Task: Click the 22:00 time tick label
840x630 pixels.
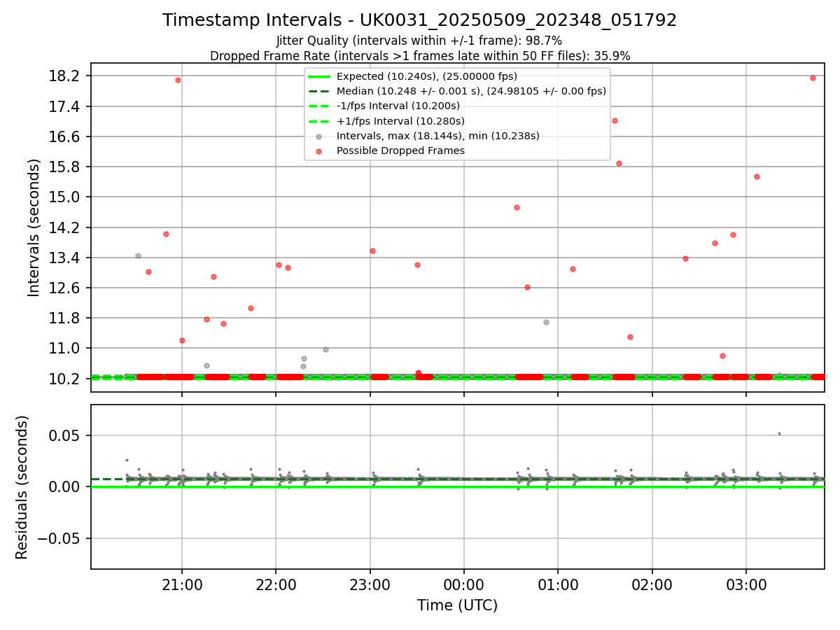Action: [x=276, y=584]
